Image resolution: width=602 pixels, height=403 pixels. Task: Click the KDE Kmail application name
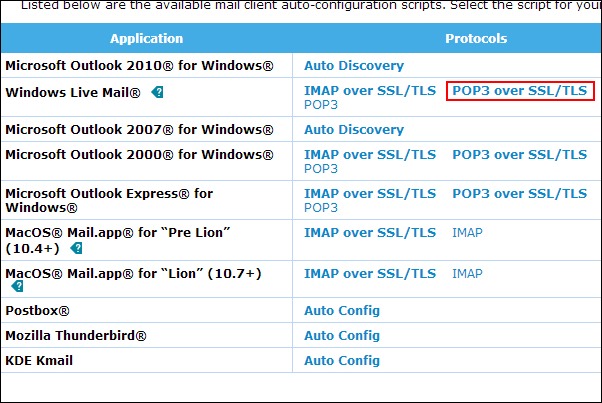click(x=39, y=360)
